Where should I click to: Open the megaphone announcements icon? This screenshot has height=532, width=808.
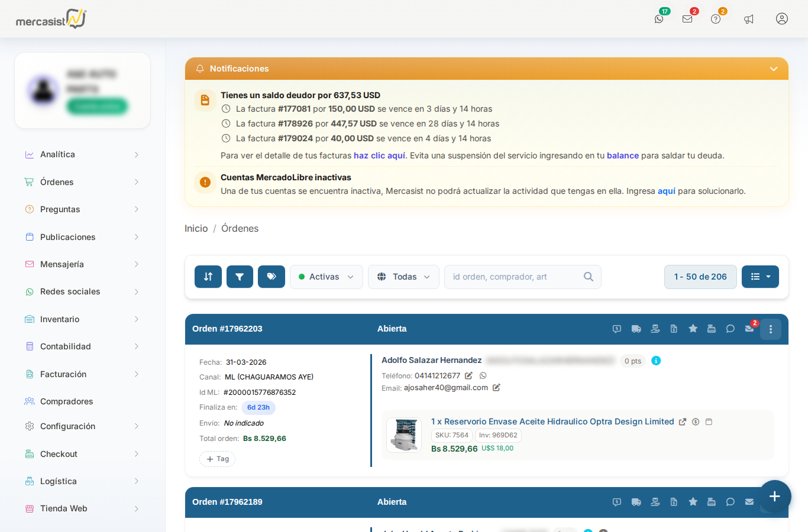[x=749, y=19]
